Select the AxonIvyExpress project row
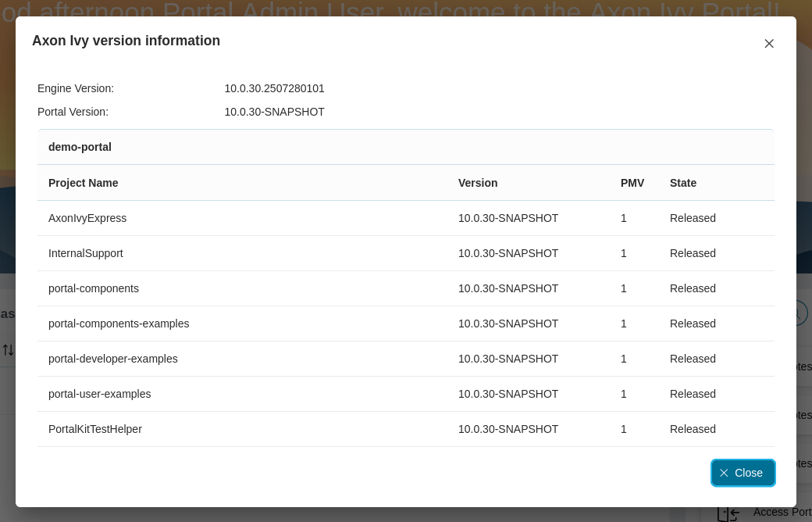The width and height of the screenshot is (812, 522). coord(87,218)
